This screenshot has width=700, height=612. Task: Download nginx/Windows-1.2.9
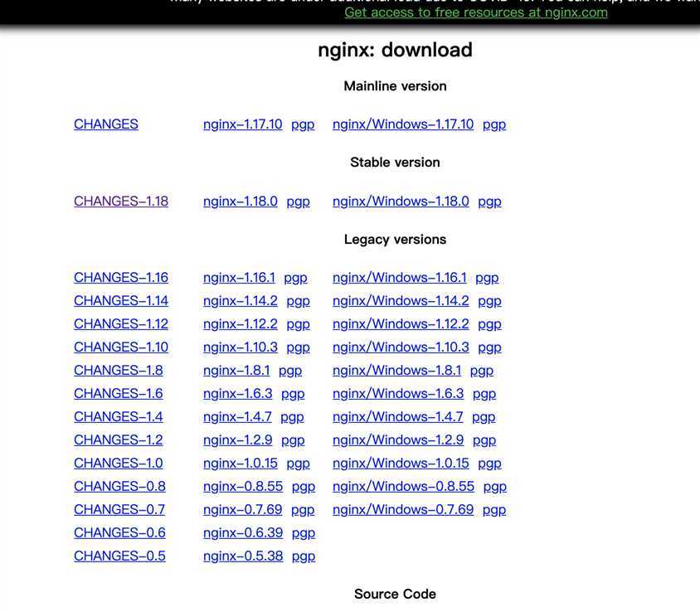pyautogui.click(x=398, y=440)
